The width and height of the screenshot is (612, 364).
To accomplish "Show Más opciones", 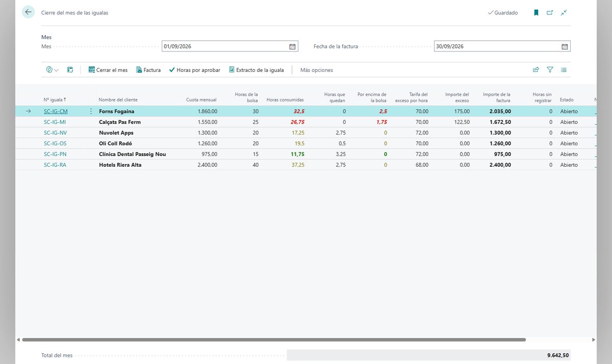I will pos(316,70).
